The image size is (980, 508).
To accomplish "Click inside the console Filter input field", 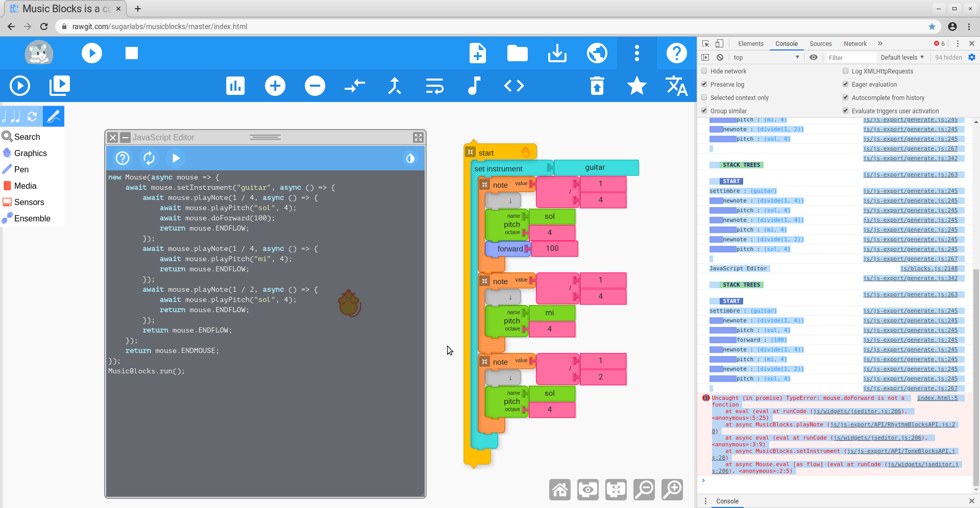I will click(850, 57).
